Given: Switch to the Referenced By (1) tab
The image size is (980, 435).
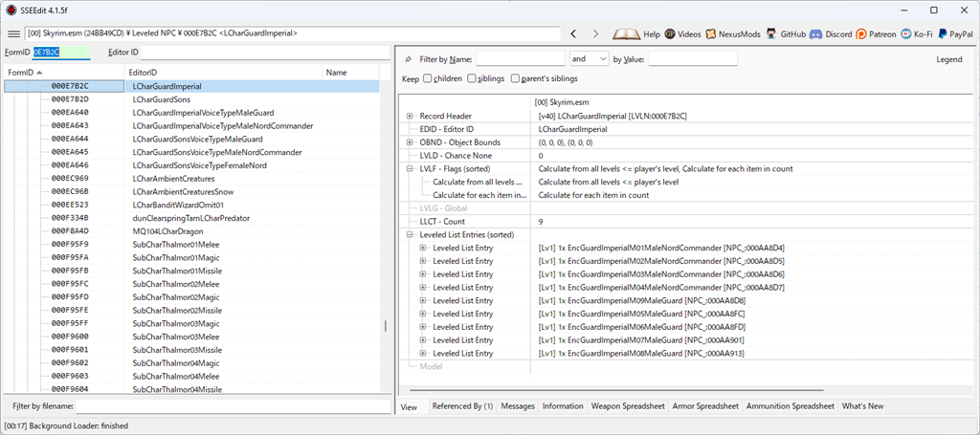Looking at the screenshot, I should click(461, 406).
